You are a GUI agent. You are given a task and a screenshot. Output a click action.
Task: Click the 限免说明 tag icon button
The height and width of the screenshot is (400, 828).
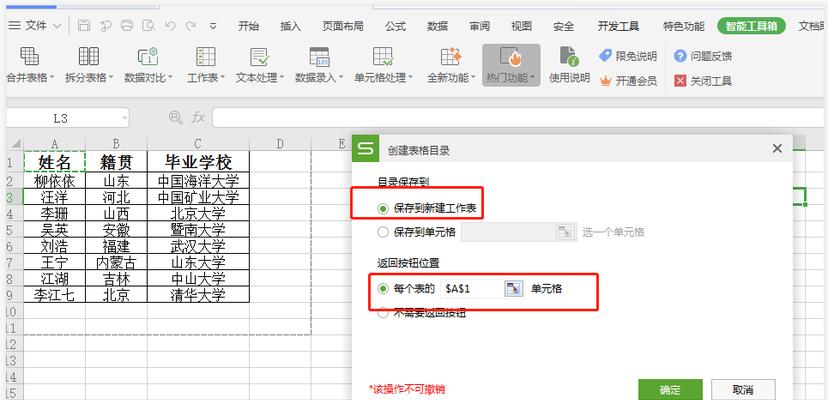[627, 56]
